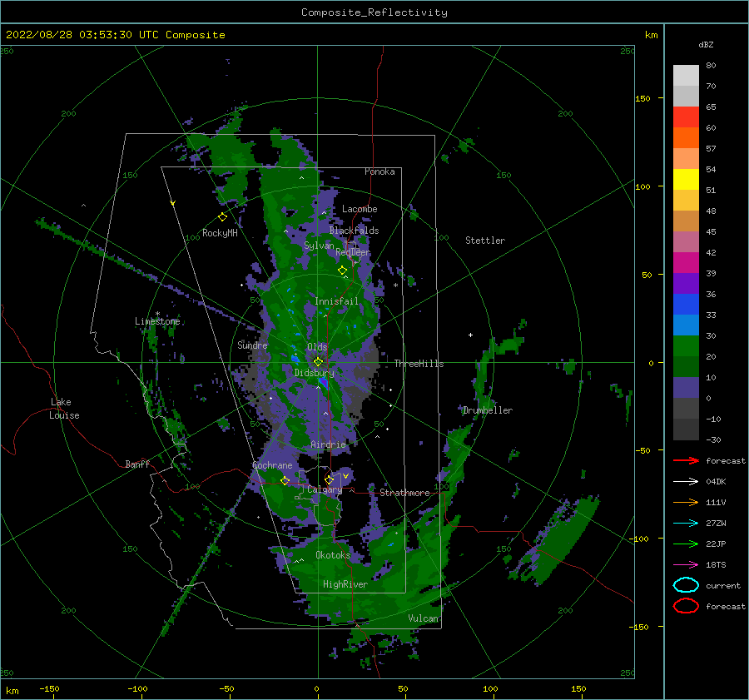Screen dimensions: 749x700
Task: Click the Okotoks city label
Action: click(x=333, y=555)
